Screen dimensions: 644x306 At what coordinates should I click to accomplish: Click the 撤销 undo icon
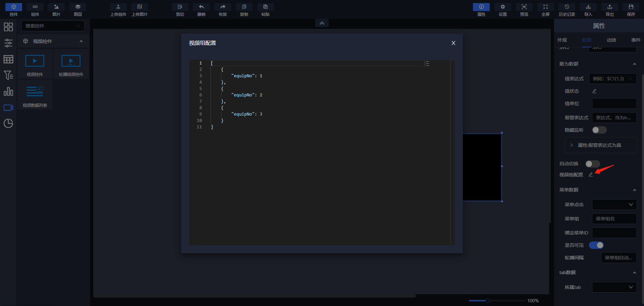201,10
